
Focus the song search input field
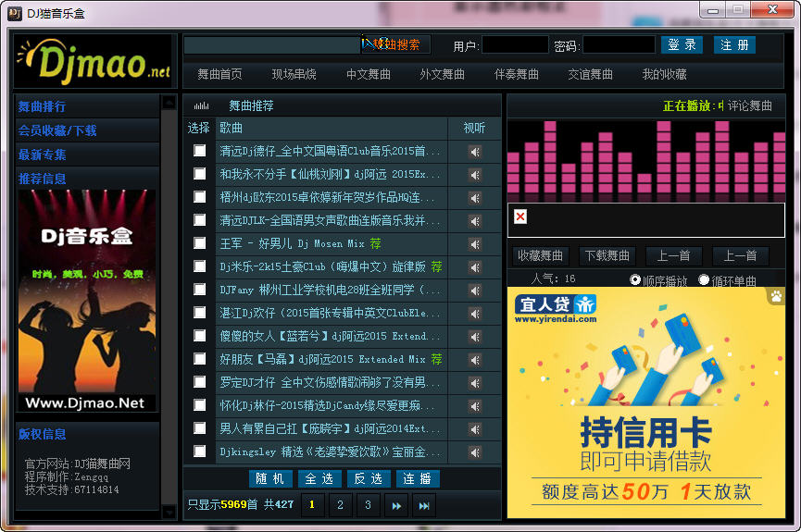272,45
